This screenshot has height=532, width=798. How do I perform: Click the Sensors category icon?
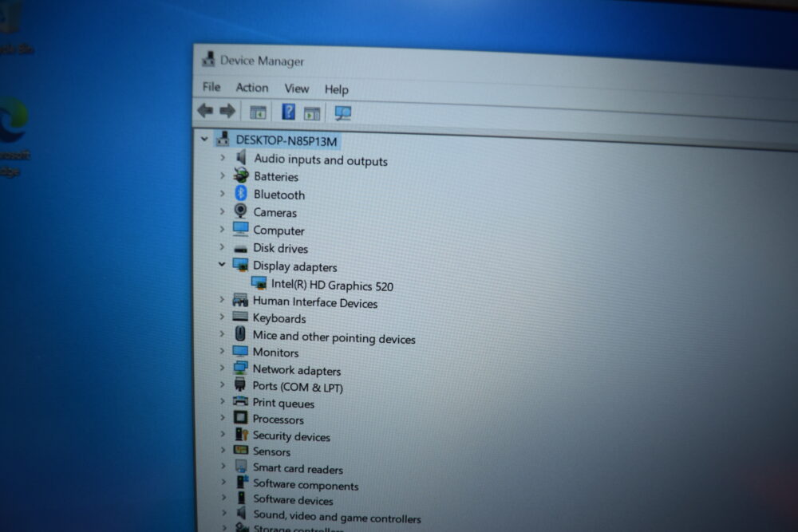pos(241,450)
